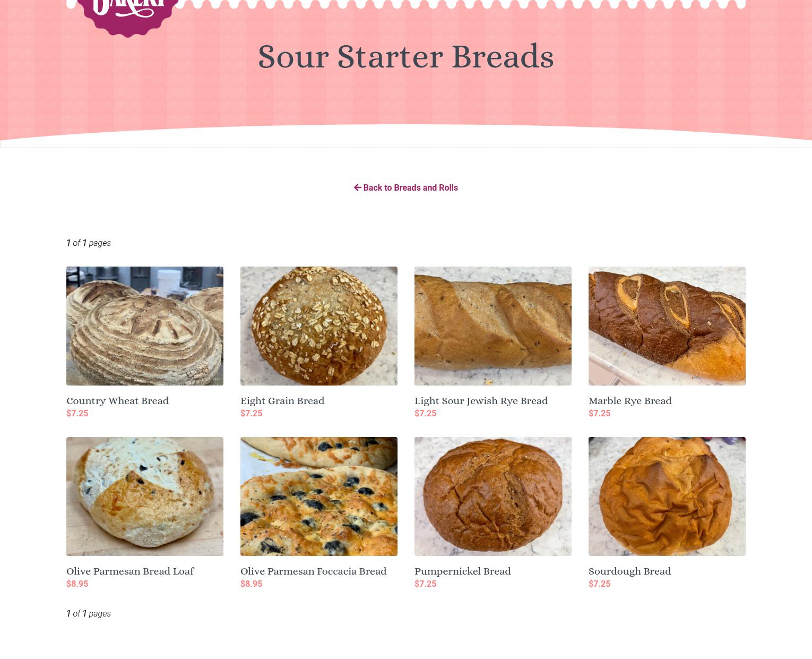Select the Sourdough Bread title
Image resolution: width=812 pixels, height=659 pixels.
pyautogui.click(x=629, y=571)
